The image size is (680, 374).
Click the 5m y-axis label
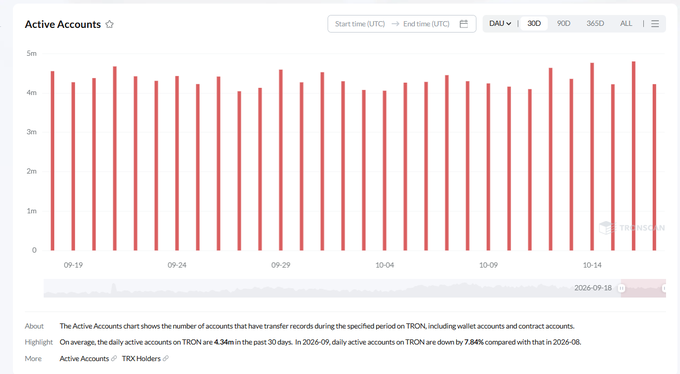tap(32, 53)
